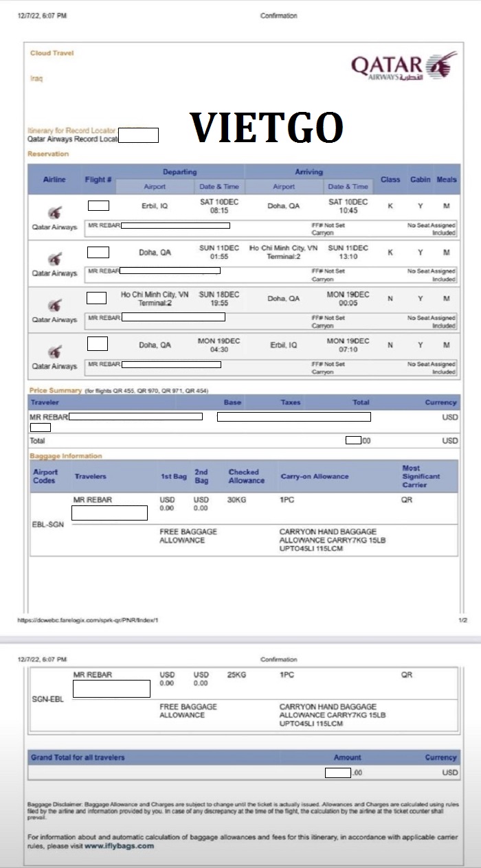Select the 'SUN 11DEC 01:55' departure time
481x868 pixels.
(219, 252)
